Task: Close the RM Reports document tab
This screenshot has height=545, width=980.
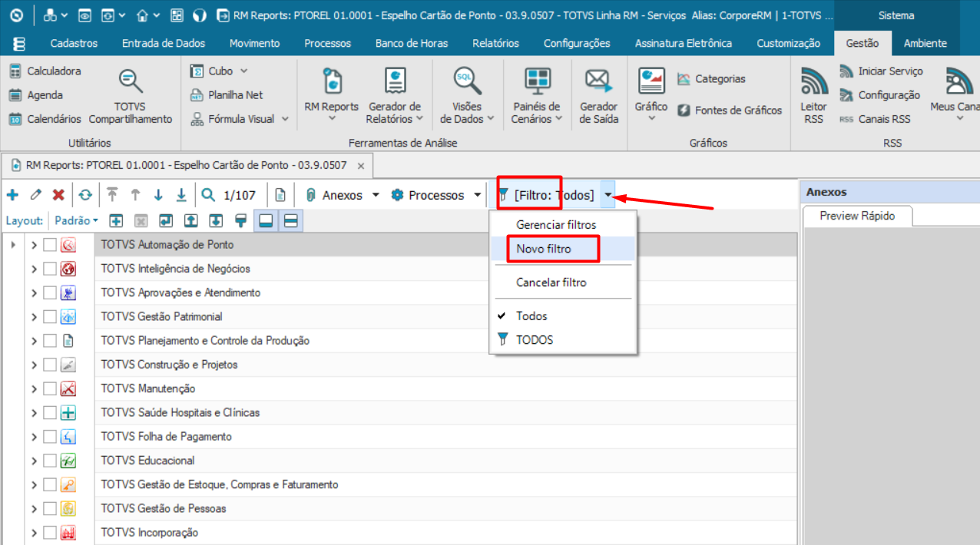Action: [x=362, y=165]
